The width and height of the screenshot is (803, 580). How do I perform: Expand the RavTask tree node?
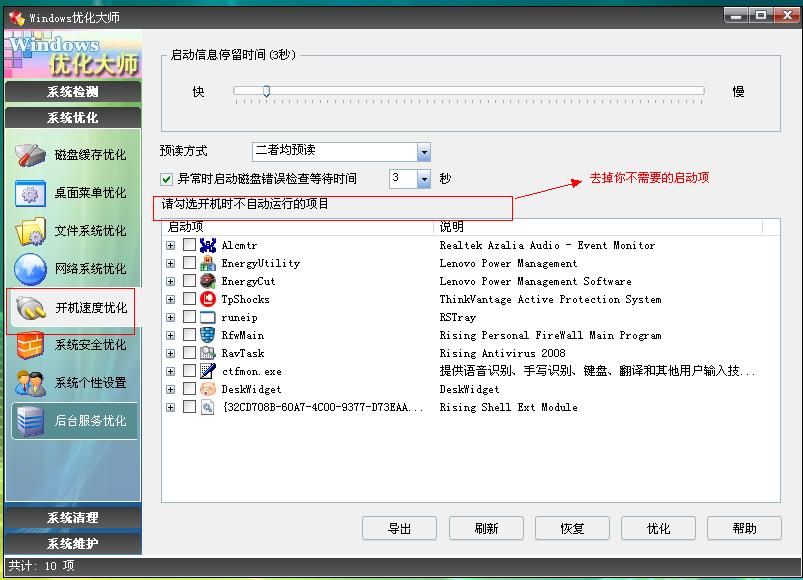pos(171,354)
